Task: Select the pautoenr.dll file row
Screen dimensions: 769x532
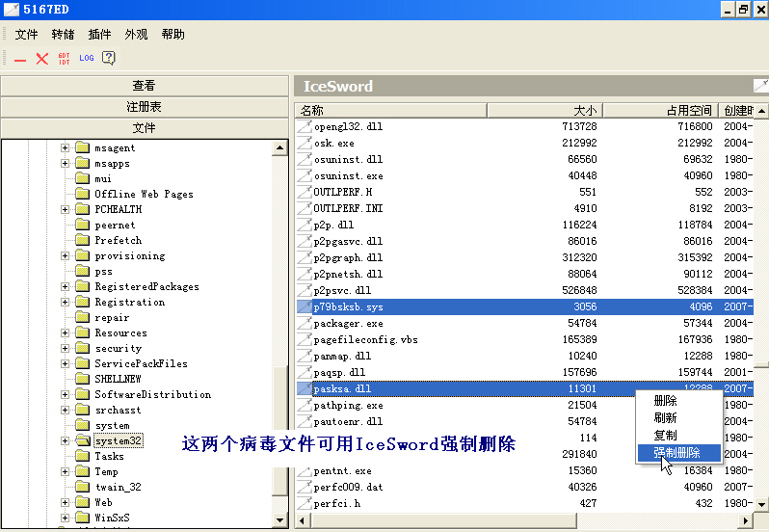Action: [524, 421]
